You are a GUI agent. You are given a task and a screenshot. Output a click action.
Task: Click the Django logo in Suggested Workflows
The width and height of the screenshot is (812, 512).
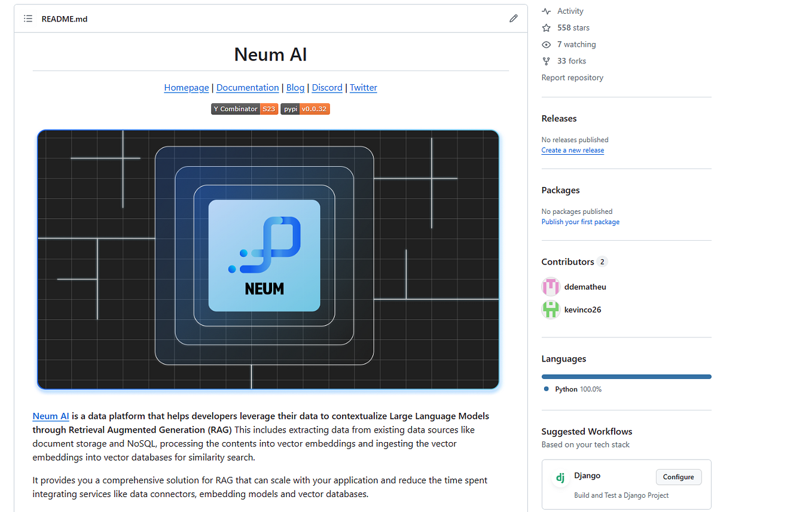560,477
